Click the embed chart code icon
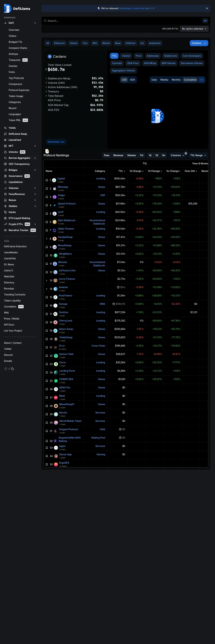 click(201, 80)
